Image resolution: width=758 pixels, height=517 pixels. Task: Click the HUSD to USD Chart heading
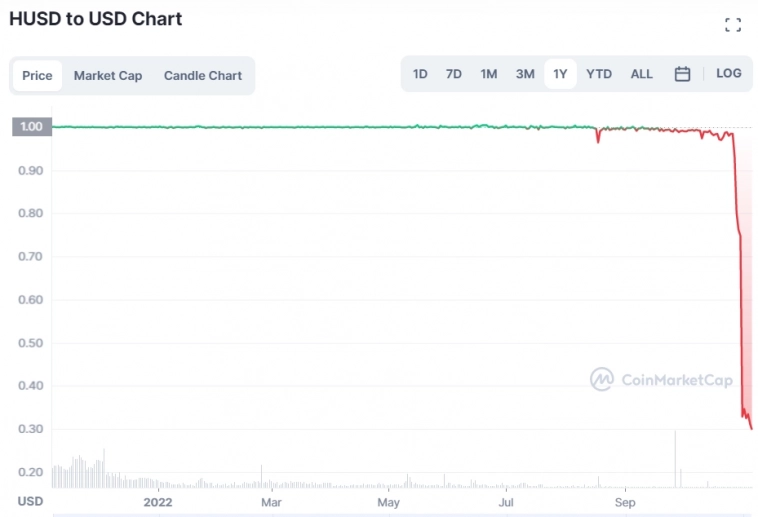pyautogui.click(x=96, y=19)
